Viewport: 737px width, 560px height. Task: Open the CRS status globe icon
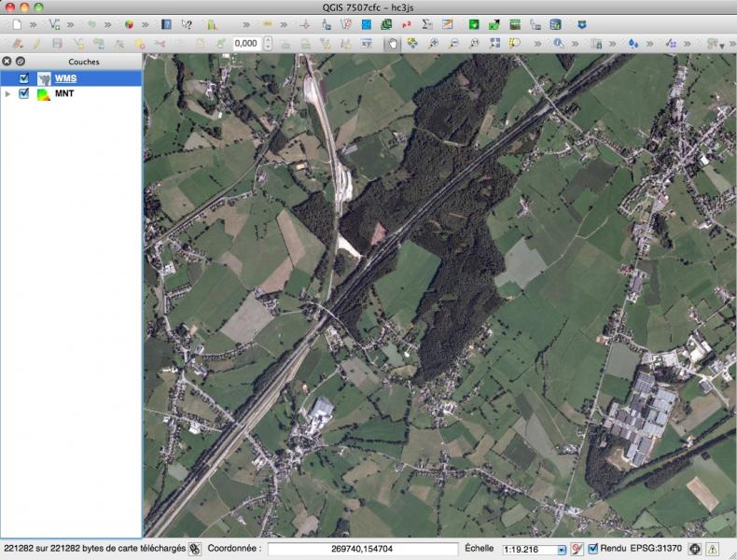coord(695,550)
